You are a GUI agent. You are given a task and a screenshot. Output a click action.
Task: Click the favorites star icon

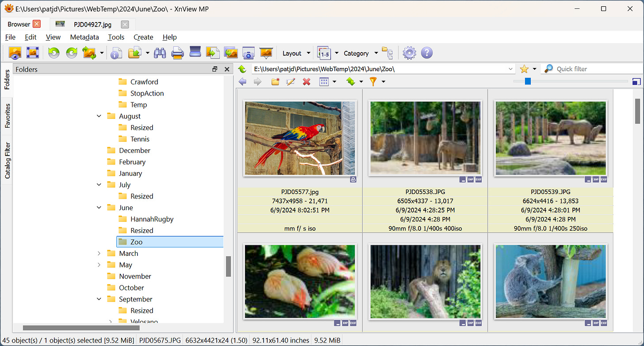[x=524, y=69]
